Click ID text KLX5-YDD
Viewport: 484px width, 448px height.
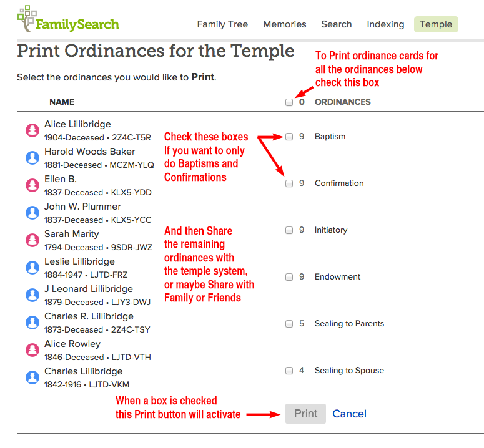click(x=131, y=192)
